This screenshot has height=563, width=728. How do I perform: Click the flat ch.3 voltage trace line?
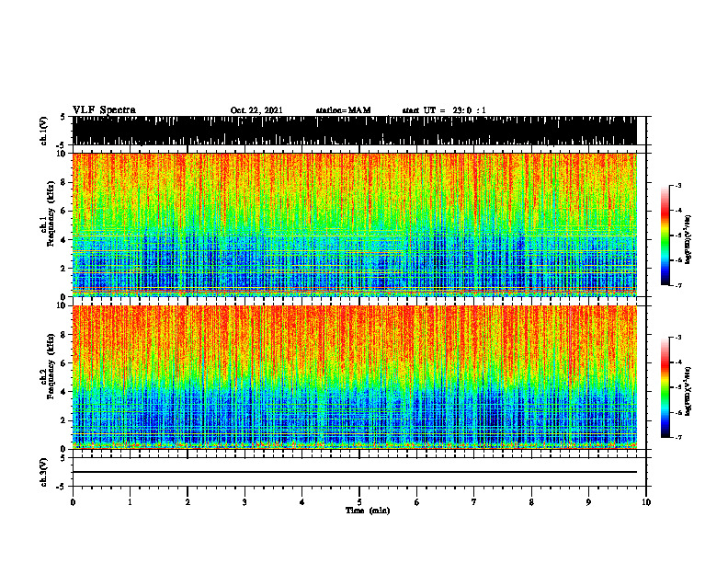(354, 472)
